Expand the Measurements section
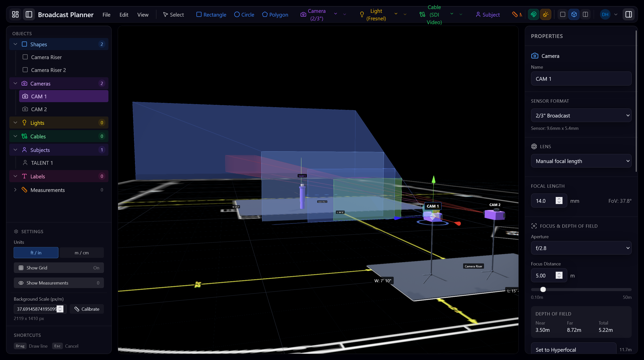The image size is (644, 360). tap(15, 190)
